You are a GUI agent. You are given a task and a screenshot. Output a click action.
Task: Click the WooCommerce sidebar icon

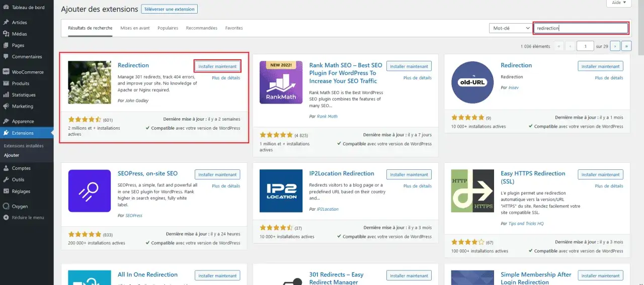[x=6, y=72]
